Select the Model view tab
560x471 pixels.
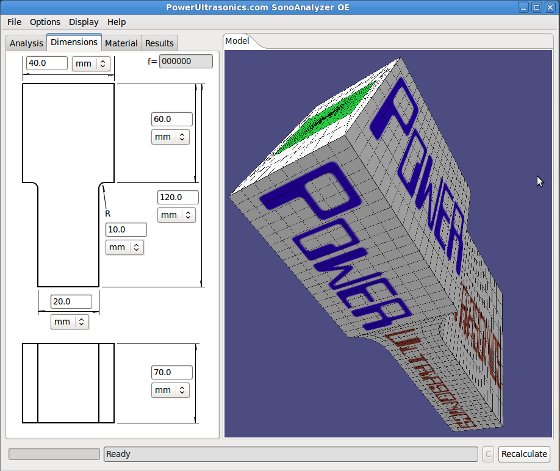click(238, 41)
